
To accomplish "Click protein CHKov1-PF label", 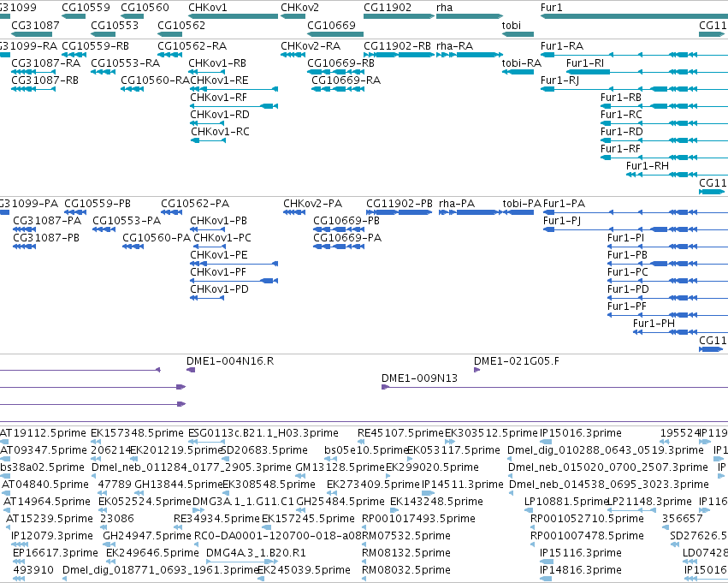I will tap(218, 272).
